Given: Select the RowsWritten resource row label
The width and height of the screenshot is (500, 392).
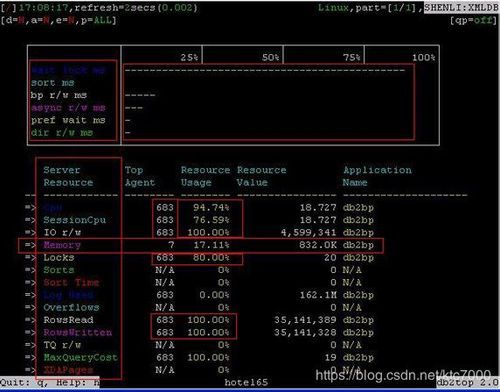Looking at the screenshot, I should (78, 332).
